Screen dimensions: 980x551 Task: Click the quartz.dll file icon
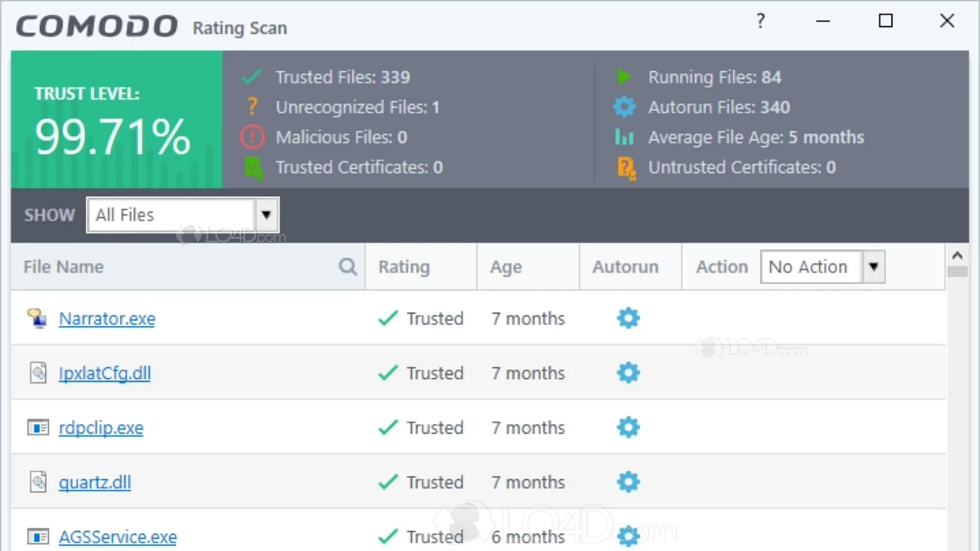38,482
